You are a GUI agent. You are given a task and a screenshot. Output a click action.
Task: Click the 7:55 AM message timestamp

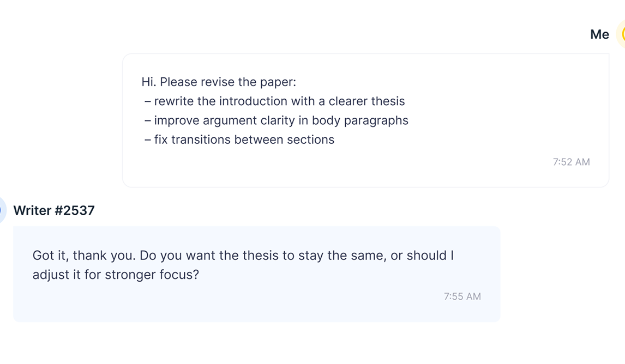(x=462, y=296)
